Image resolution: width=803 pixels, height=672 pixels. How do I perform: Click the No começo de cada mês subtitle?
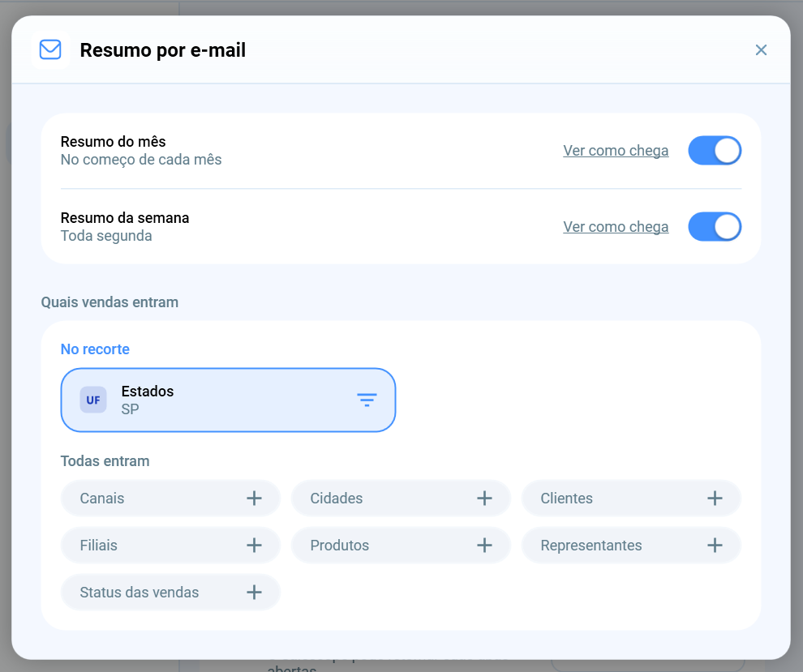141,160
